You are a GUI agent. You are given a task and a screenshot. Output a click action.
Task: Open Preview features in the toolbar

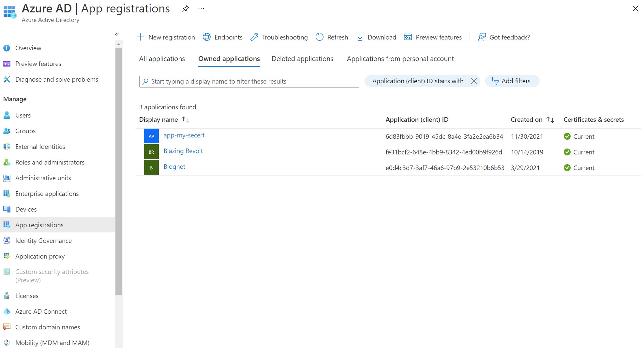point(433,37)
